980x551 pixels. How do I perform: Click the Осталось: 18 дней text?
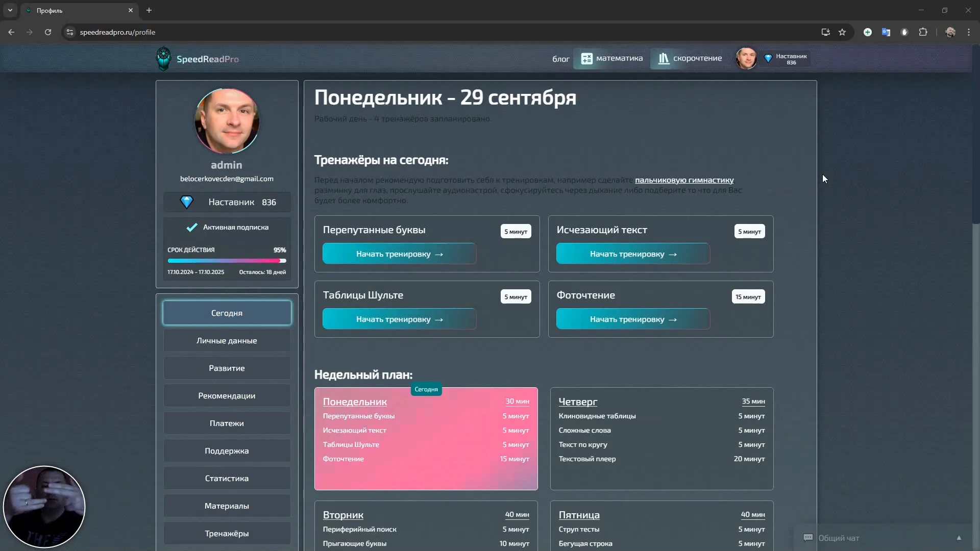[x=262, y=272]
